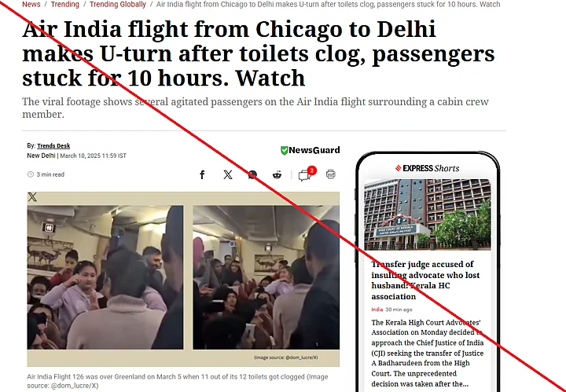Open Trending Globally breadcrumb
Image resolution: width=566 pixels, height=392 pixels.
click(x=118, y=5)
